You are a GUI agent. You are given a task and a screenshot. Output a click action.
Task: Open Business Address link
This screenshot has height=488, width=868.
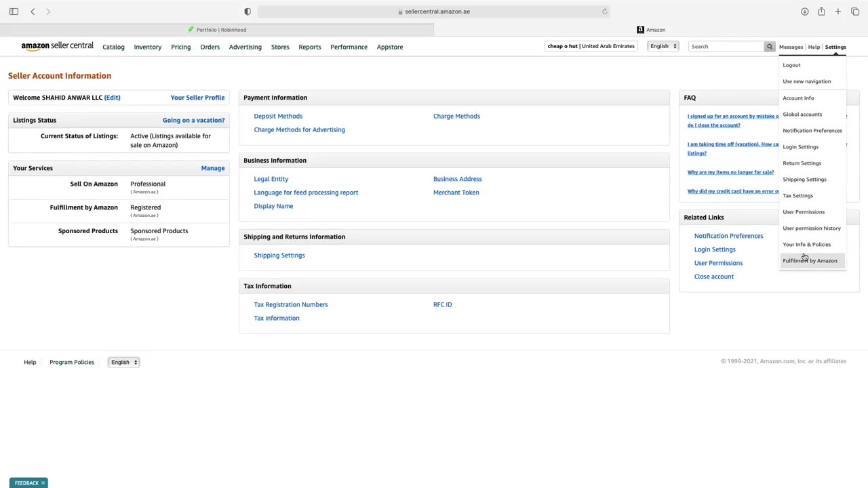[457, 179]
